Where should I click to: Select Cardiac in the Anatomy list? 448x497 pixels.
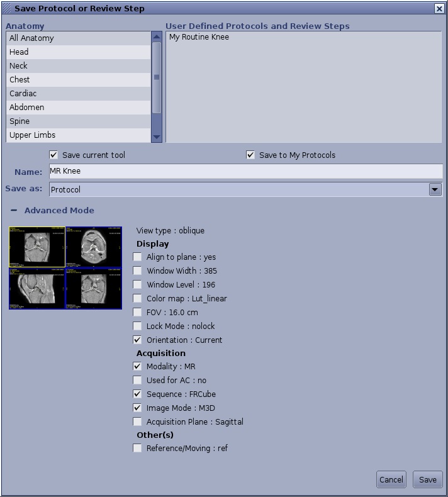(x=23, y=94)
